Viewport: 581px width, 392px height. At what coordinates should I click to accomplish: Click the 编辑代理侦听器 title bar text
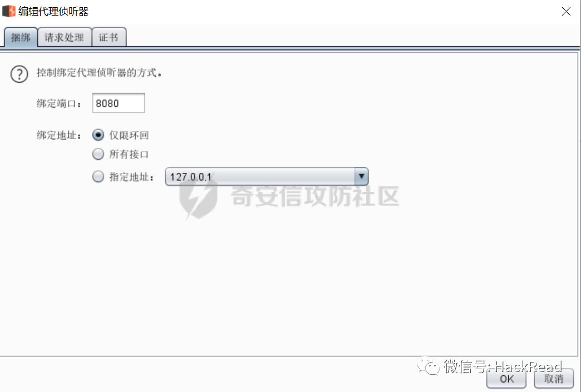tap(54, 12)
